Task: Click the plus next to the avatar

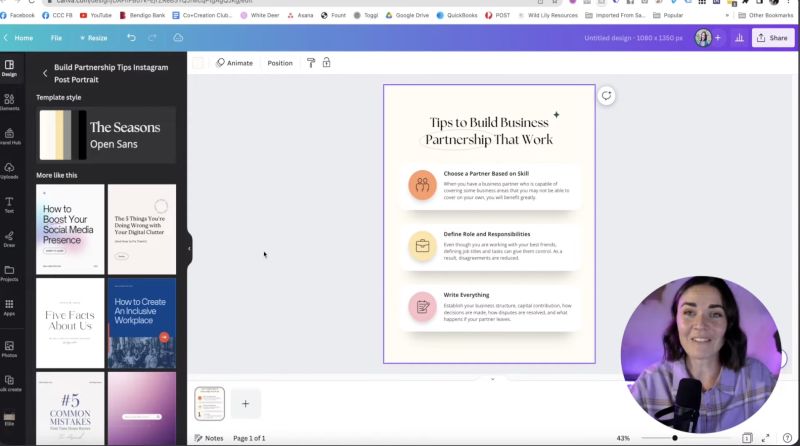Action: (718, 38)
